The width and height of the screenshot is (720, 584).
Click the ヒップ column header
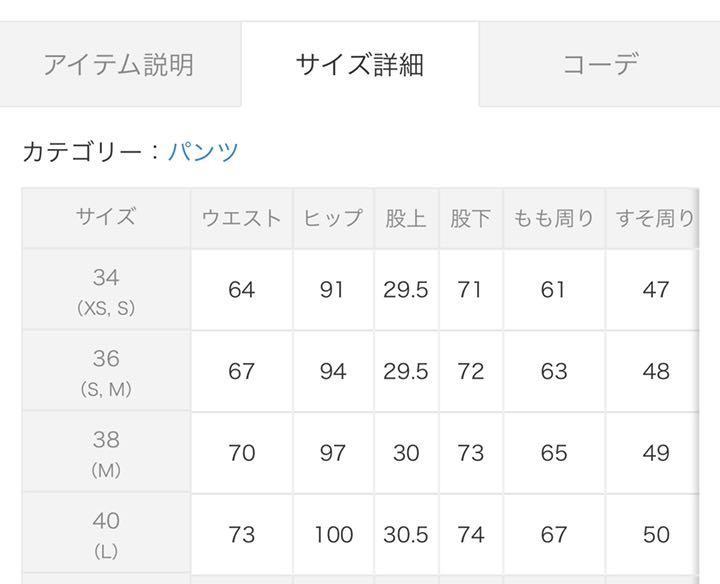[333, 218]
